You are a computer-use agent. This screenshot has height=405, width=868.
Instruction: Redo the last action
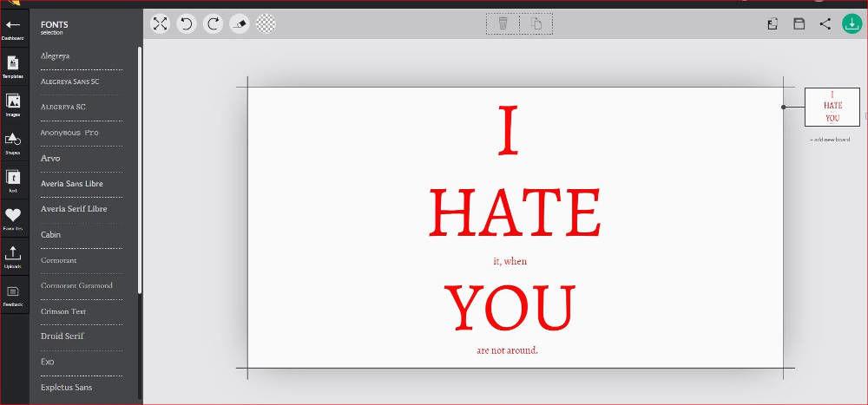click(x=214, y=23)
